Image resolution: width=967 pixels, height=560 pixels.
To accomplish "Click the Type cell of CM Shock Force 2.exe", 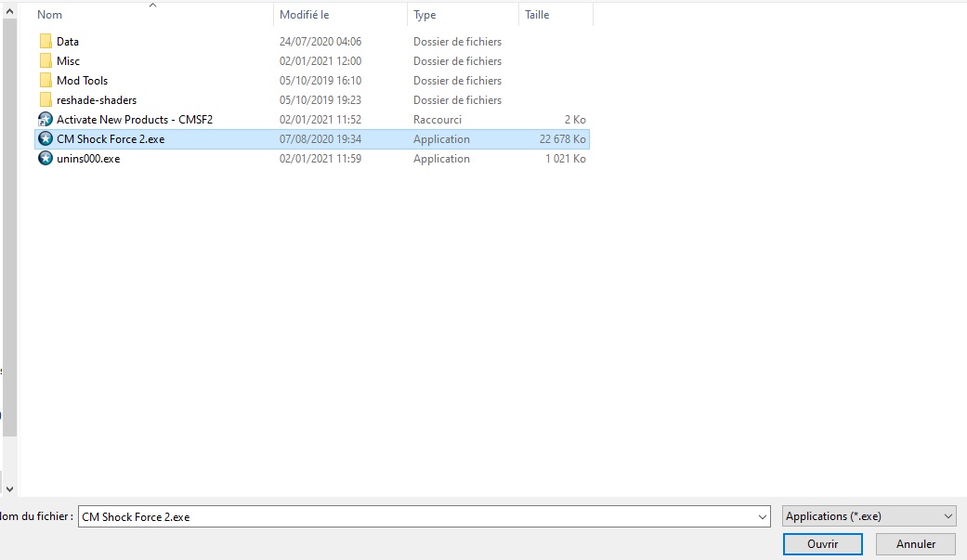I will click(x=441, y=138).
